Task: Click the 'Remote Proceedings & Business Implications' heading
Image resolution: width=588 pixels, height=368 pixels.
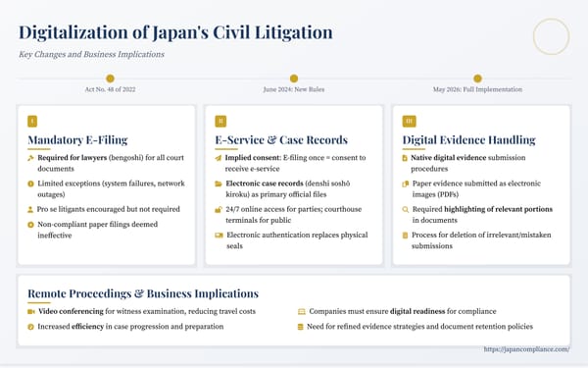Action: [143, 293]
